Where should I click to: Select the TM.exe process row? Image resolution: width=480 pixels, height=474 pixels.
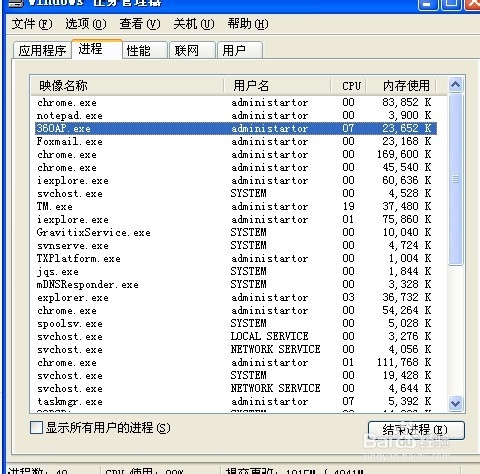click(236, 206)
